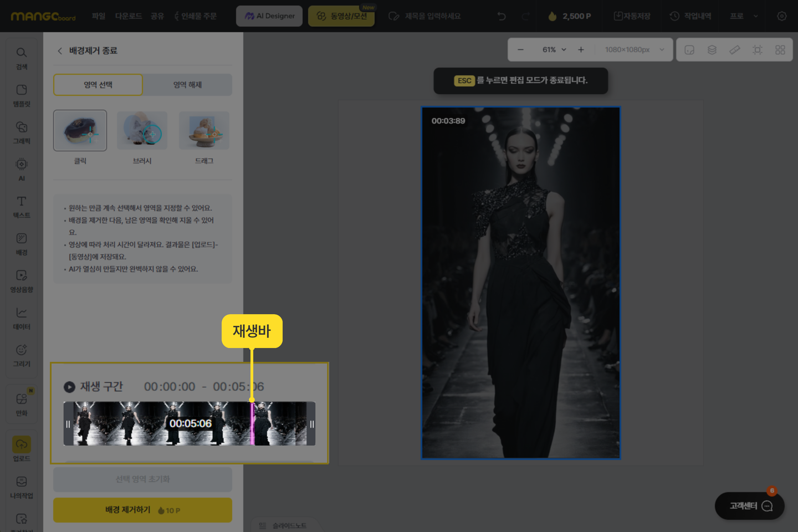Click the AI Designer button

(x=269, y=16)
